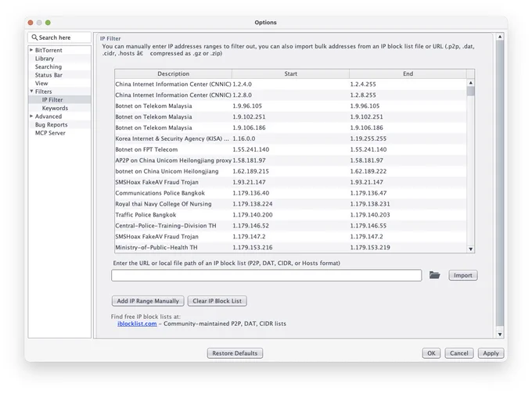Click the search magnifier icon

coord(34,38)
